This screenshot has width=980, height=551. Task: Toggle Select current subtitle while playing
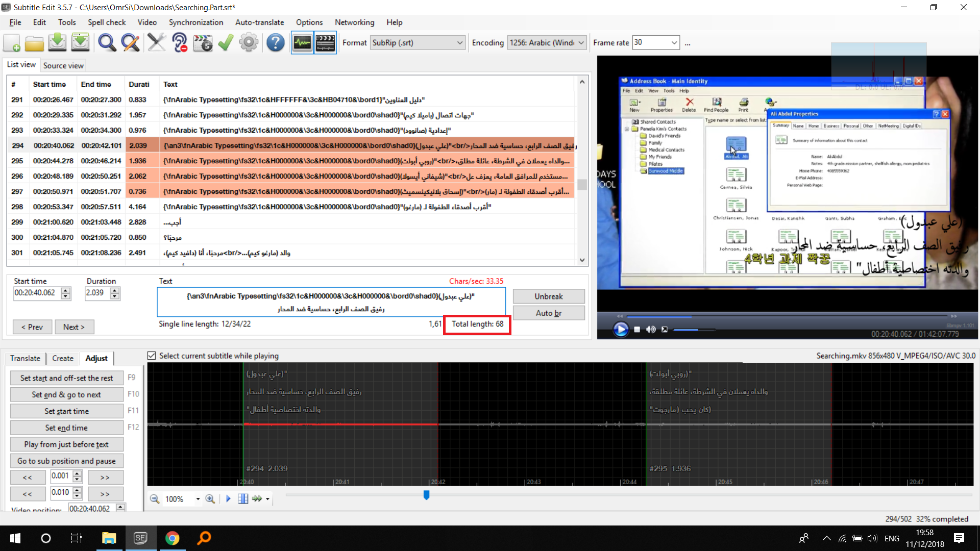tap(152, 356)
